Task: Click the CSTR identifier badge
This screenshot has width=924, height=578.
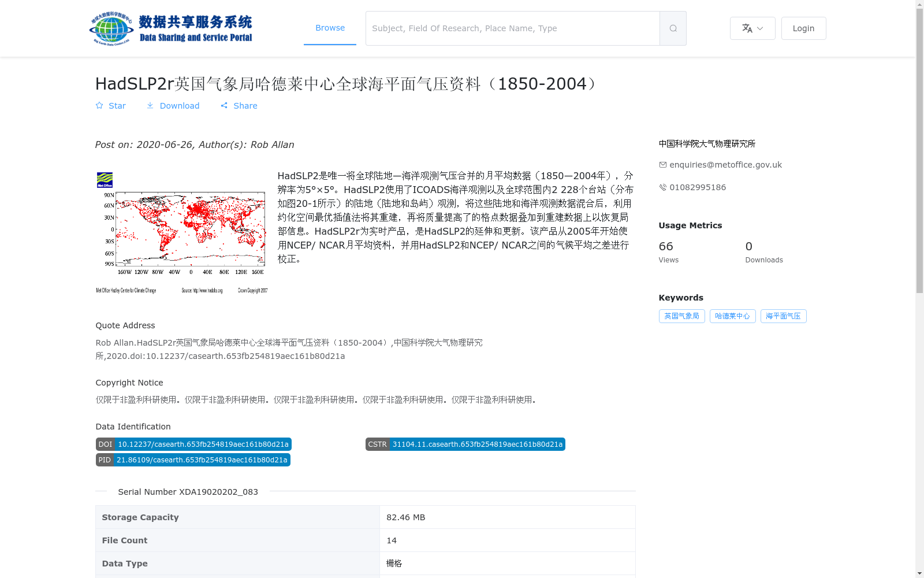Action: (x=465, y=444)
